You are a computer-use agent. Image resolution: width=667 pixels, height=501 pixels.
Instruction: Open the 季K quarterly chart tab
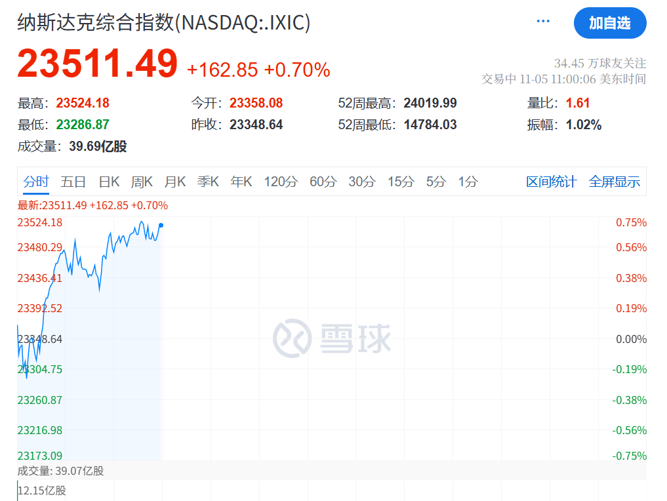pyautogui.click(x=208, y=181)
